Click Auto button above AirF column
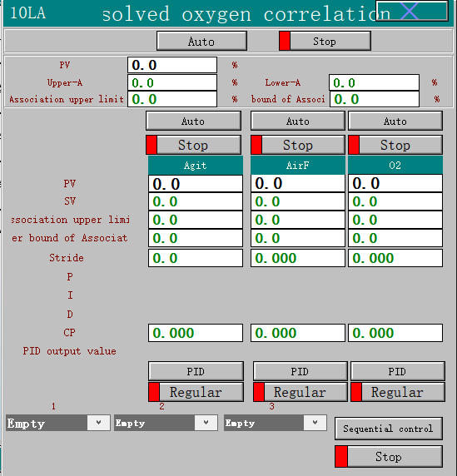The image size is (457, 476). (297, 121)
